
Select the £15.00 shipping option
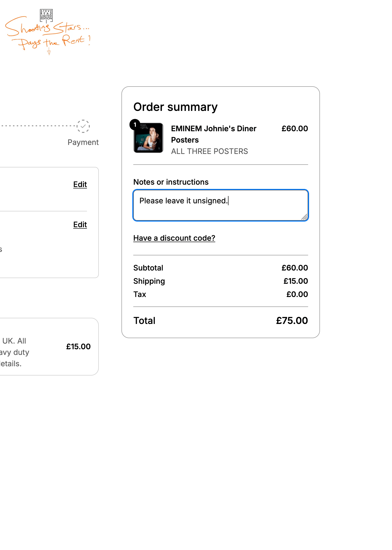pyautogui.click(x=78, y=347)
